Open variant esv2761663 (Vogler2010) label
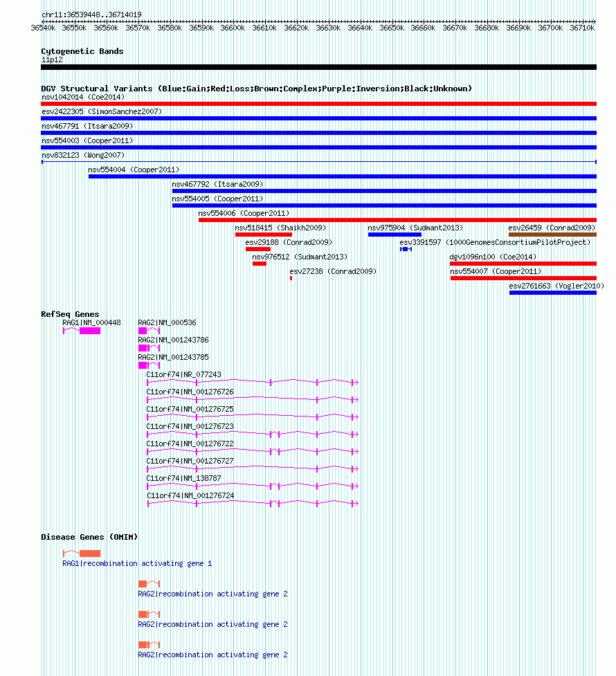 [556, 286]
